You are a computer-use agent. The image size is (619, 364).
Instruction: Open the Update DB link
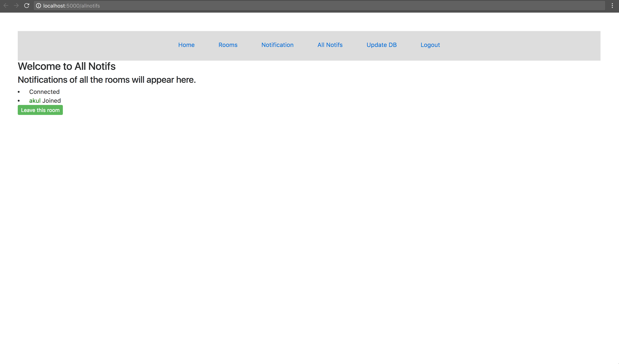(x=381, y=45)
